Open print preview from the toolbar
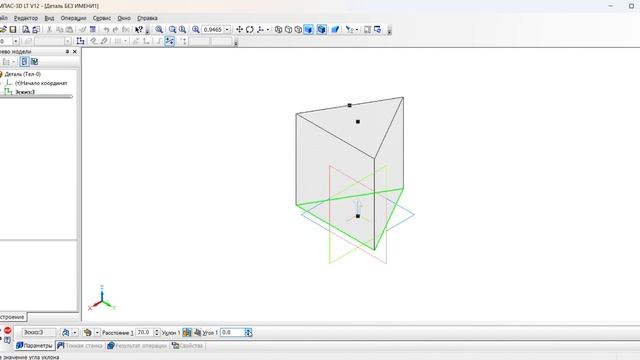Screen dimensions: 640x360 click(x=26, y=29)
